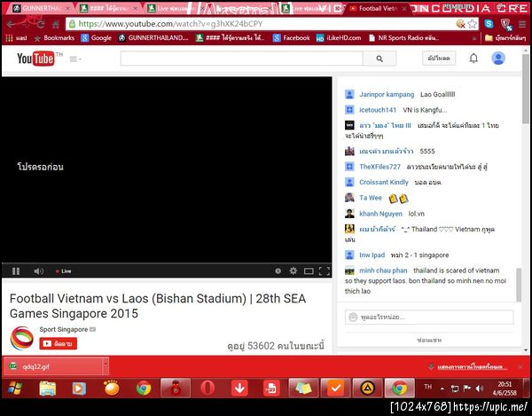Navigate back in browser
This screenshot has width=532, height=416.
tap(11, 24)
